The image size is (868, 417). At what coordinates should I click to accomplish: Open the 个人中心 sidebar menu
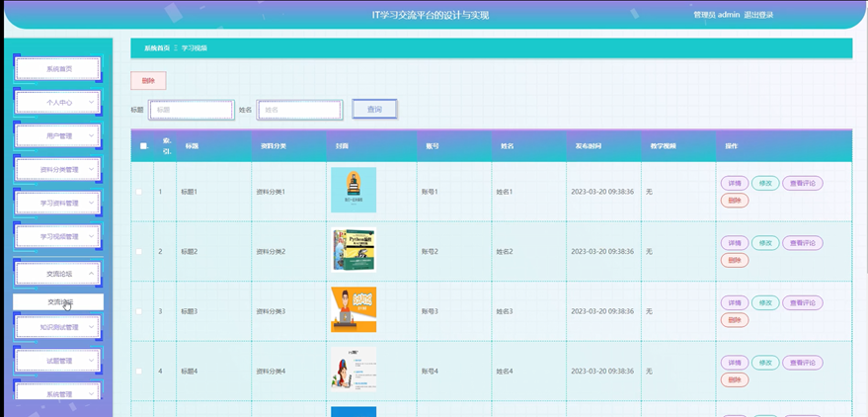click(x=58, y=103)
